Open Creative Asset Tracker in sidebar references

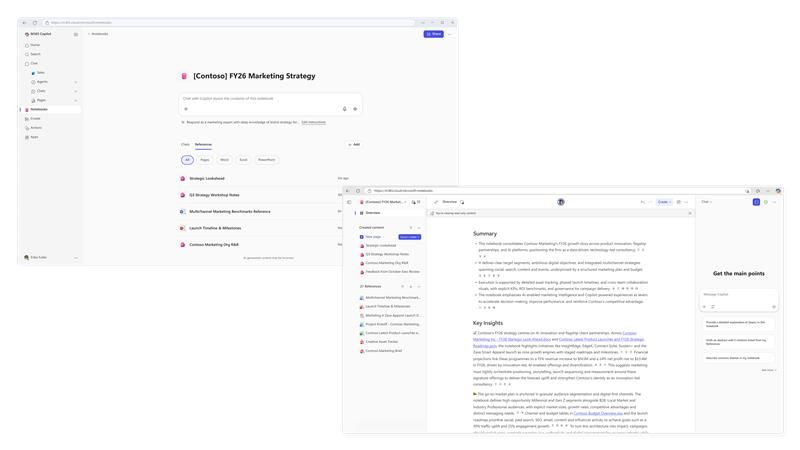click(381, 342)
